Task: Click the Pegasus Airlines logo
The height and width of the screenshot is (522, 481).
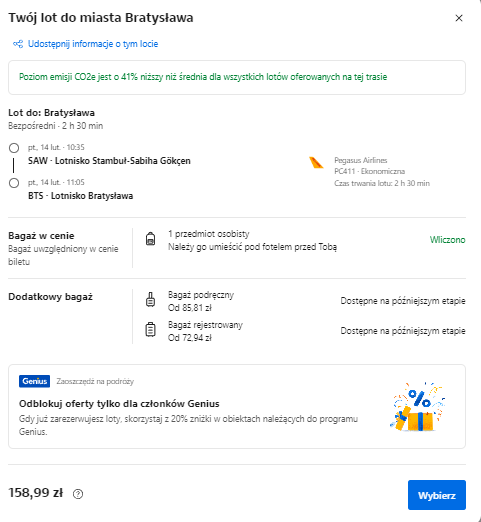Action: 316,163
